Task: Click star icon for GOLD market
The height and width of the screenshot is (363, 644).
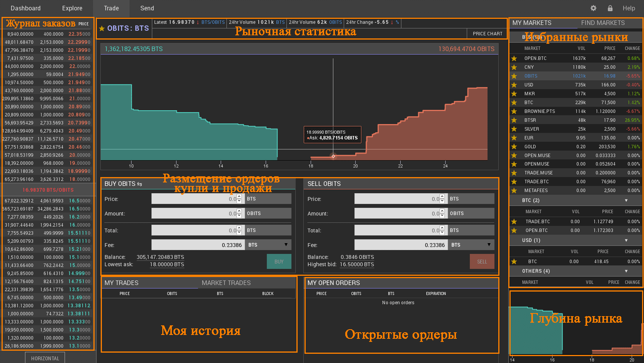Action: tap(514, 147)
